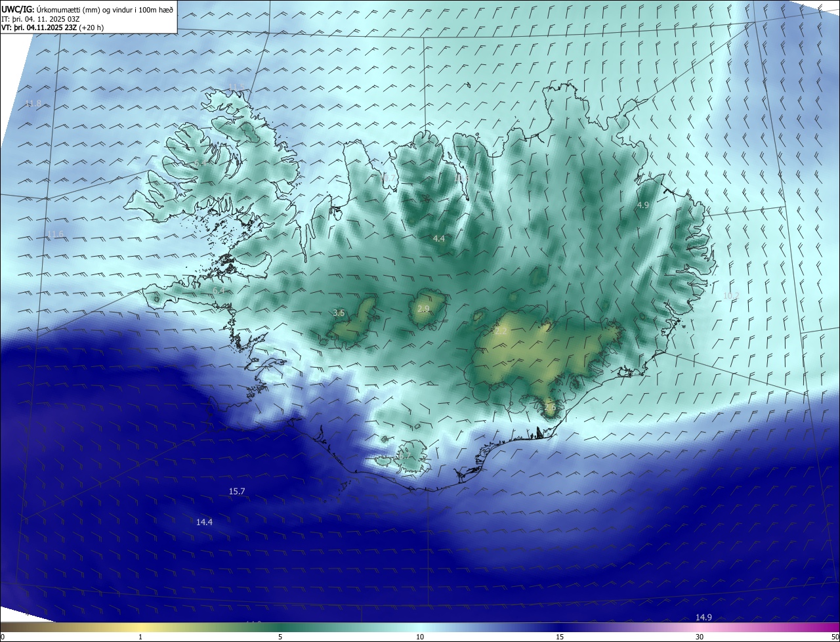The image size is (840, 642).
Task: Click the 10 tick label on the colorbar
Action: tap(420, 637)
